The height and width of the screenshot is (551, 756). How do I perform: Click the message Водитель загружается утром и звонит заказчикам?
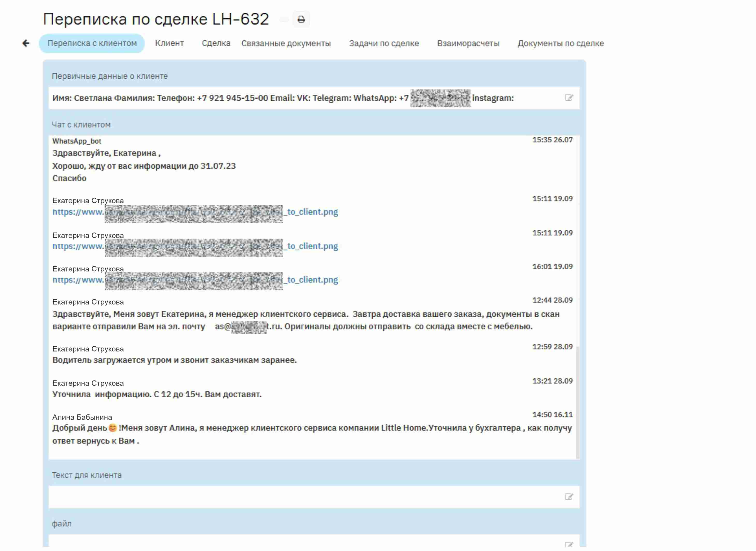tap(175, 360)
